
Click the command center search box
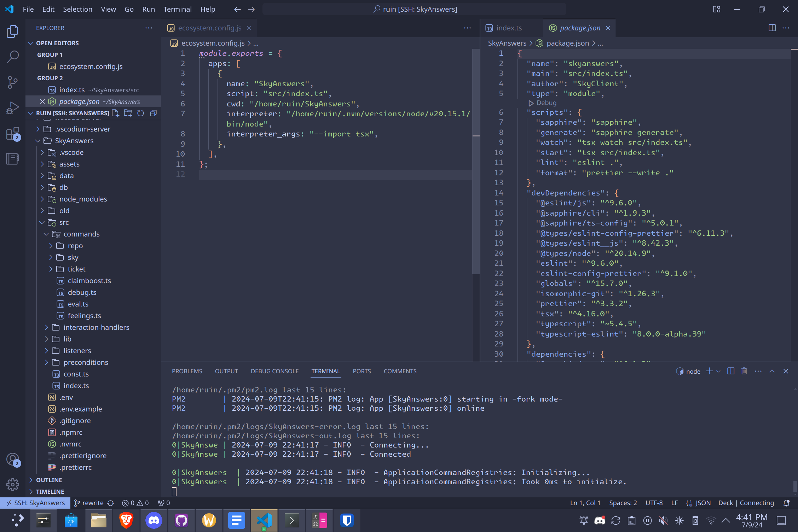(x=414, y=9)
